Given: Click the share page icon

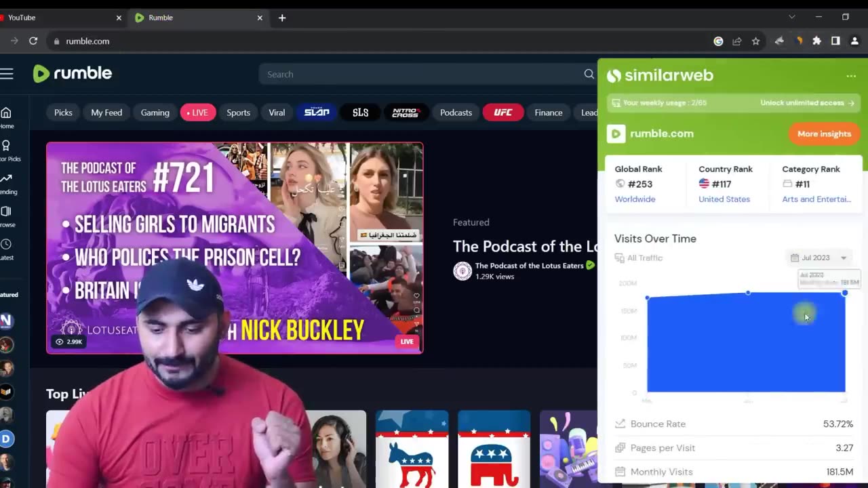Looking at the screenshot, I should tap(737, 41).
